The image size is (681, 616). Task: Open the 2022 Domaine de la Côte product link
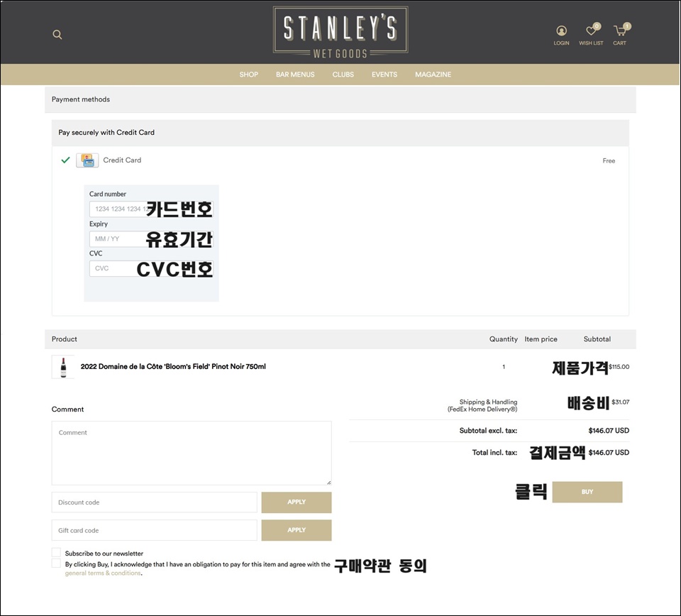[x=173, y=367]
